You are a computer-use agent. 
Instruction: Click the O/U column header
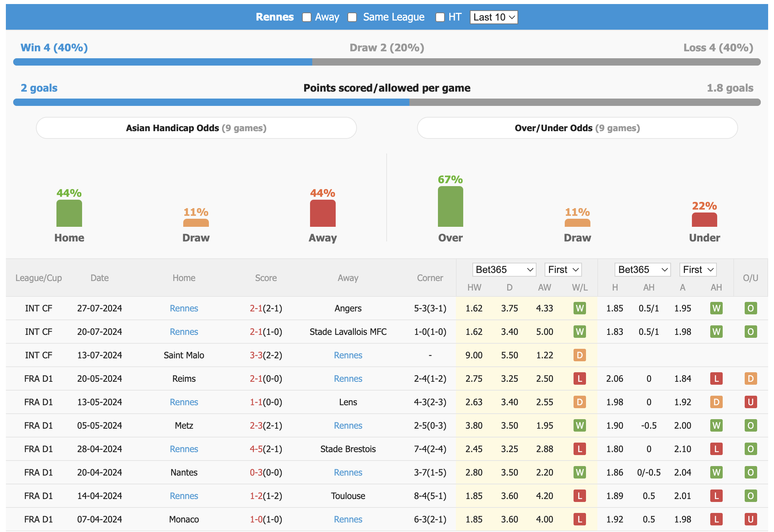click(x=751, y=278)
